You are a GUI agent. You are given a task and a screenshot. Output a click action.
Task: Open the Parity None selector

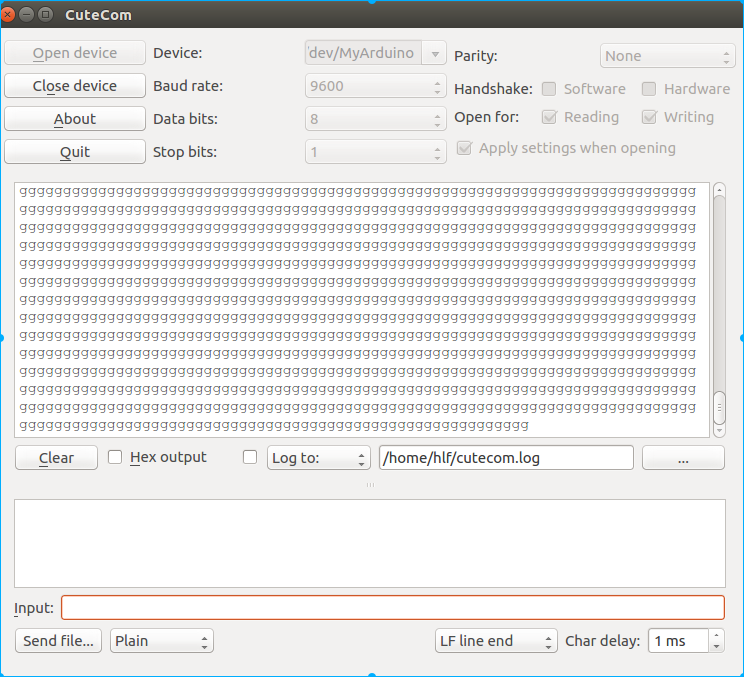pos(668,56)
